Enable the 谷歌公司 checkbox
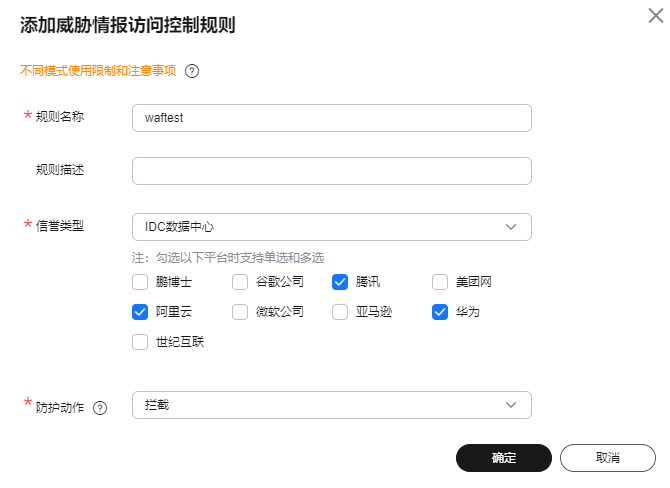Screen dimensions: 670x488 240,282
